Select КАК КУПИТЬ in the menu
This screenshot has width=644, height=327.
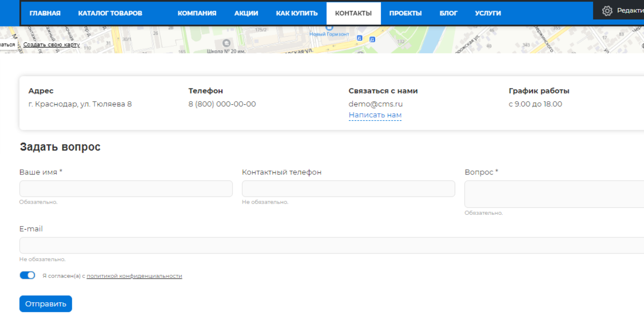[x=297, y=13]
